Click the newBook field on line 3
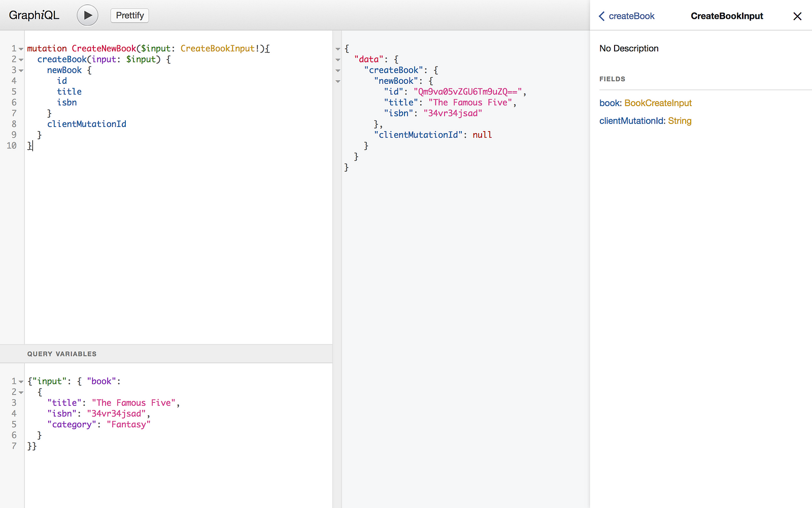This screenshot has width=812, height=508. (x=64, y=70)
